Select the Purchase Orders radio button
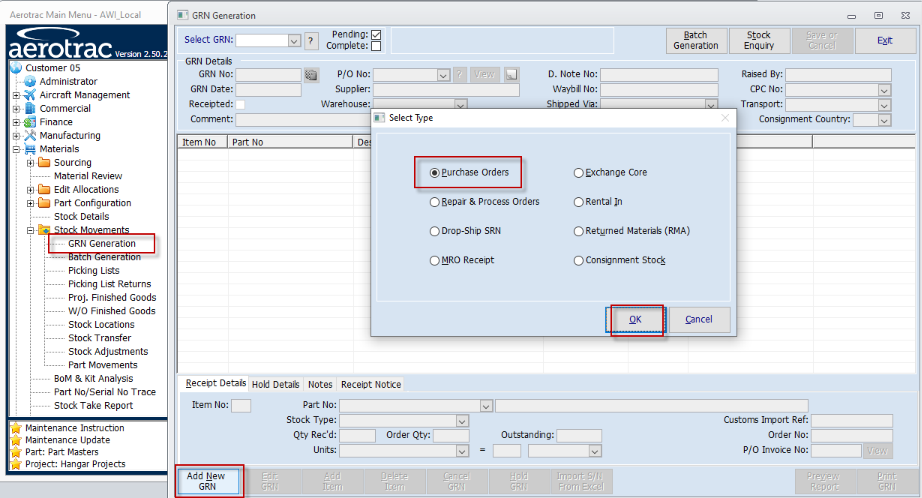This screenshot has width=922, height=498. [x=435, y=173]
